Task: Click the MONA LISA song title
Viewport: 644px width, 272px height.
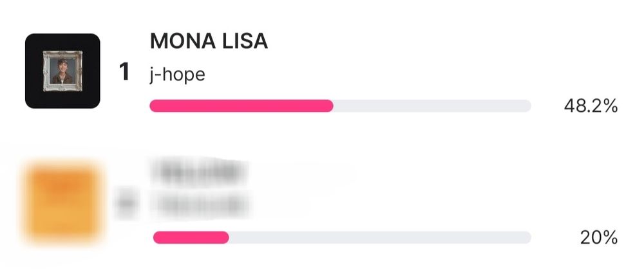Action: pos(209,41)
